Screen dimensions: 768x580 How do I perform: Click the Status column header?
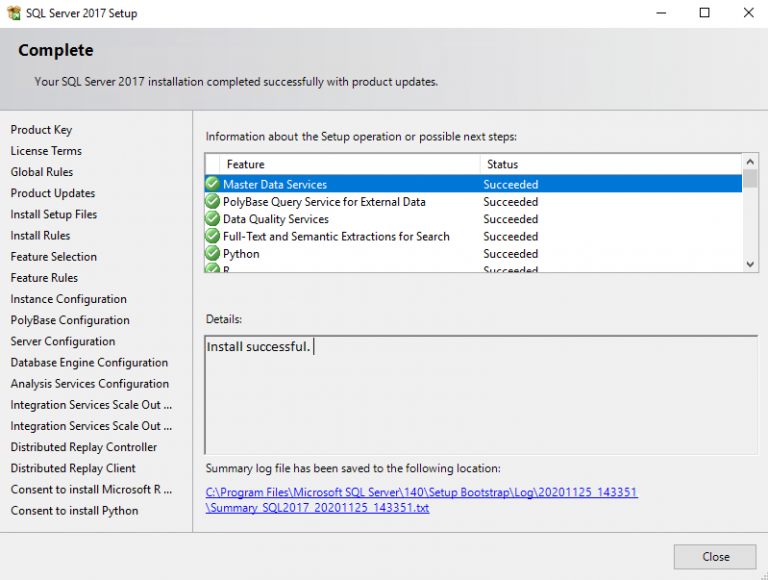611,164
